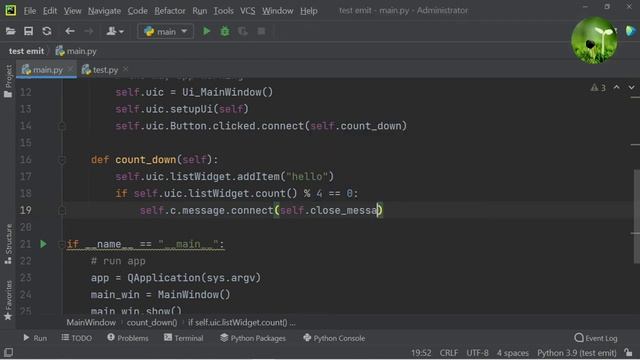640x360 pixels.
Task: Click the test emit breadcrumb
Action: (x=26, y=51)
